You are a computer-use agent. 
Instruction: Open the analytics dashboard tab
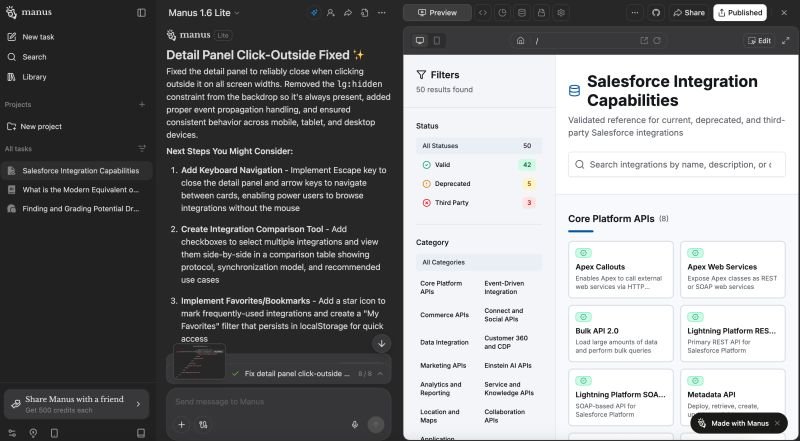(503, 13)
